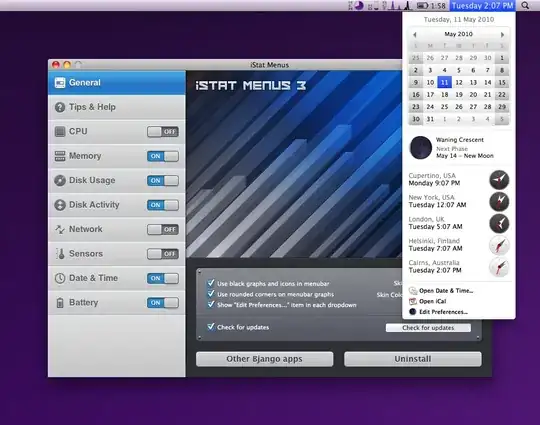540x425 pixels.
Task: Click the Check for updates button
Action: pos(428,328)
